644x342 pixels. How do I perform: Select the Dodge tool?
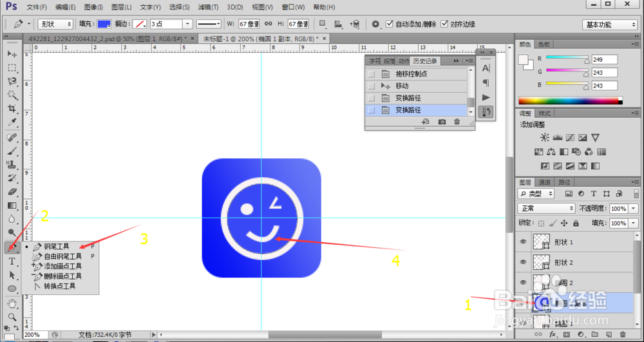12,233
